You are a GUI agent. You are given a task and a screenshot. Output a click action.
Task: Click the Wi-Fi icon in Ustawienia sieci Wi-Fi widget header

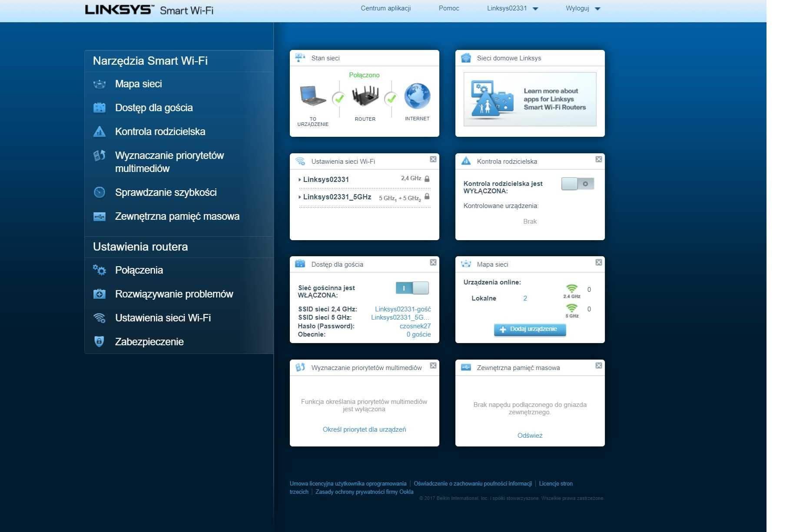tap(300, 161)
